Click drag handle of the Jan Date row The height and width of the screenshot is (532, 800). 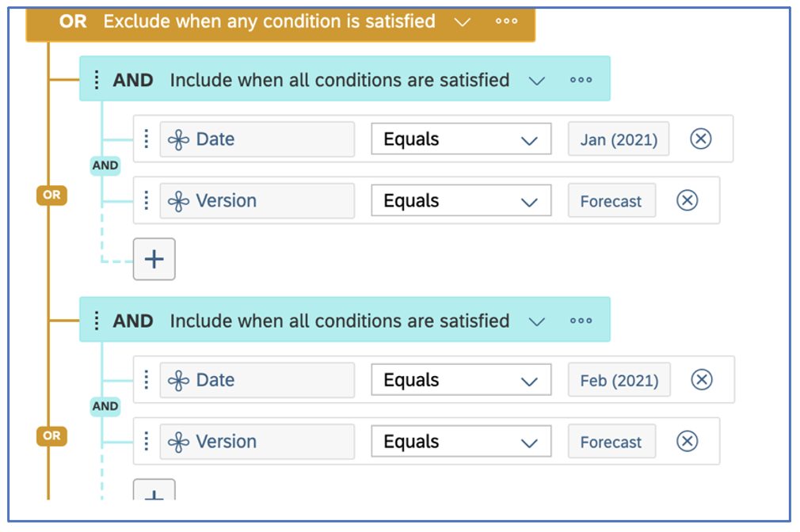tap(147, 139)
